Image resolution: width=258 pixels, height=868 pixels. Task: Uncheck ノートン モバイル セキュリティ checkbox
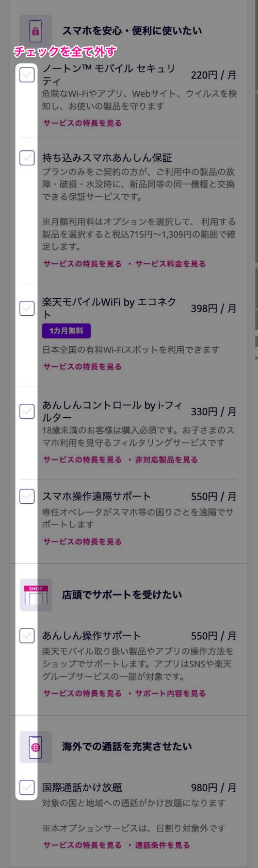point(27,75)
